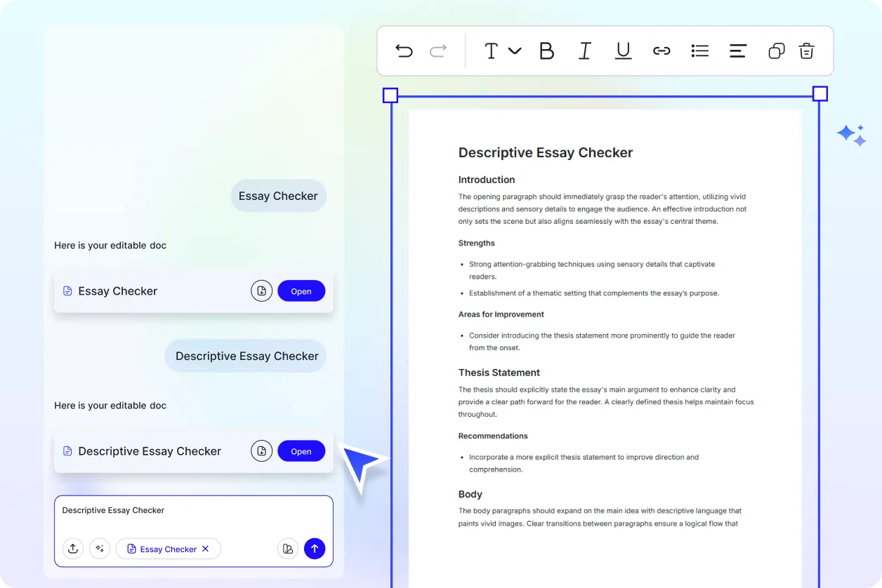Toggle italic formatting
This screenshot has width=882, height=588.
coord(584,51)
